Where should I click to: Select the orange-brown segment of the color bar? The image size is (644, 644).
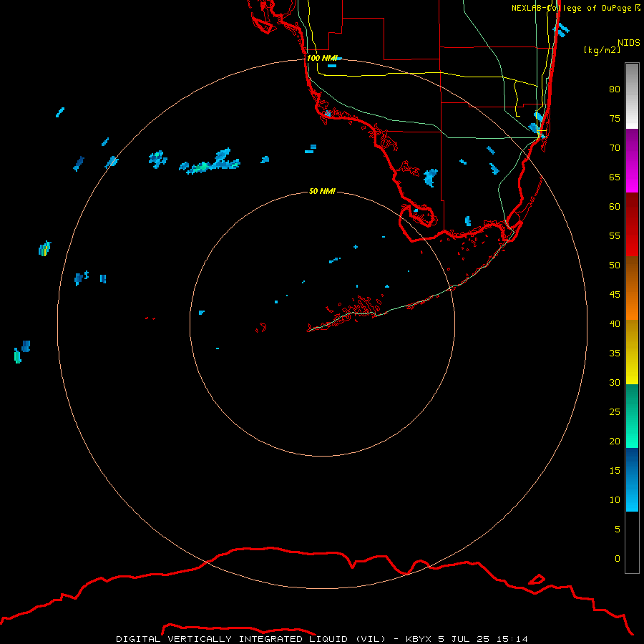click(x=632, y=288)
